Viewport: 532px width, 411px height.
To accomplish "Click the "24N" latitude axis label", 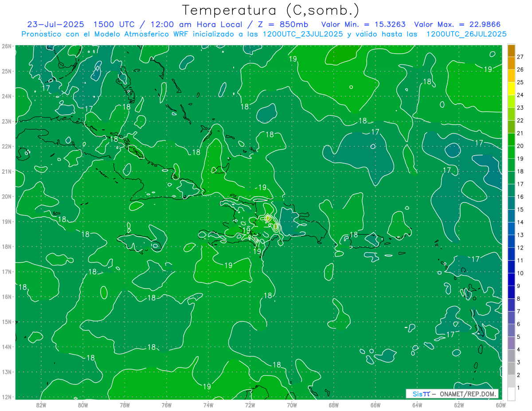I will [x=7, y=96].
